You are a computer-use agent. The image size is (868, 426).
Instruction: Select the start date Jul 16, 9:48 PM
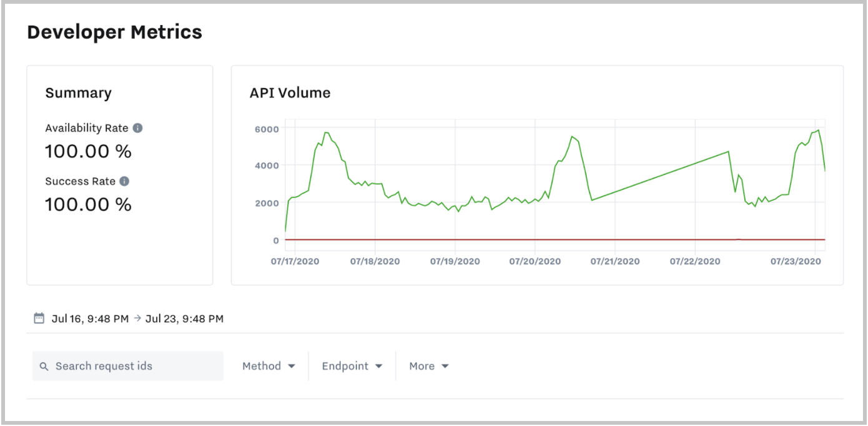90,319
